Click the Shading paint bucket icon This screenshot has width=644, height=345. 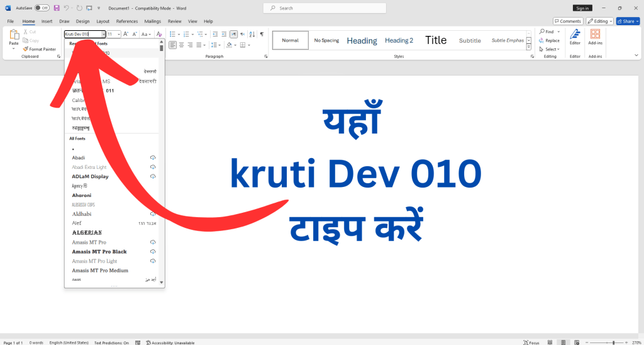click(230, 45)
